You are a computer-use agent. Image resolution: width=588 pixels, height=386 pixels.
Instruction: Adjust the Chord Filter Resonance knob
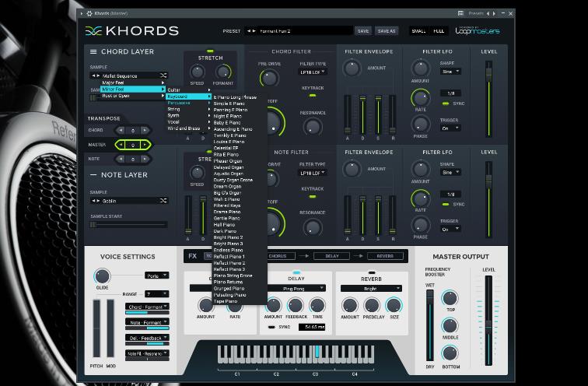(x=313, y=127)
